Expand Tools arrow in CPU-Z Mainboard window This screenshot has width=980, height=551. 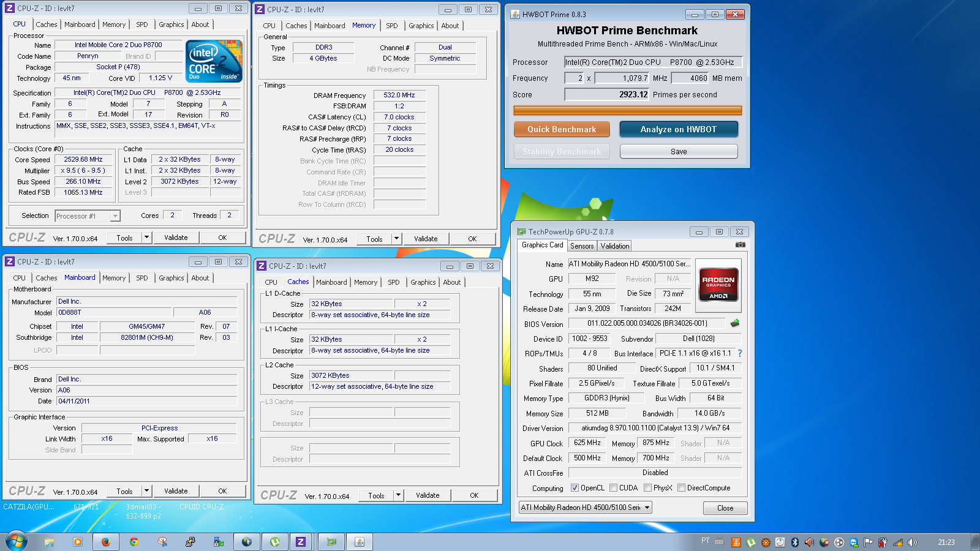pos(146,491)
